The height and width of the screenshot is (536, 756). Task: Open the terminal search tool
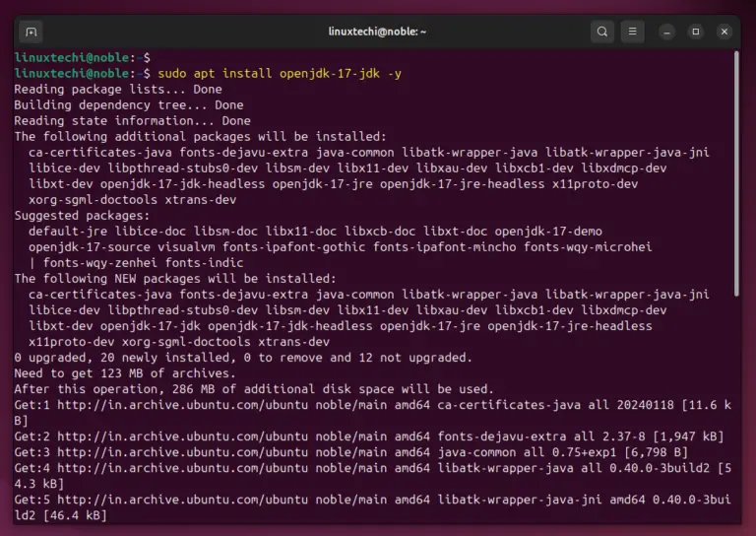pyautogui.click(x=602, y=32)
